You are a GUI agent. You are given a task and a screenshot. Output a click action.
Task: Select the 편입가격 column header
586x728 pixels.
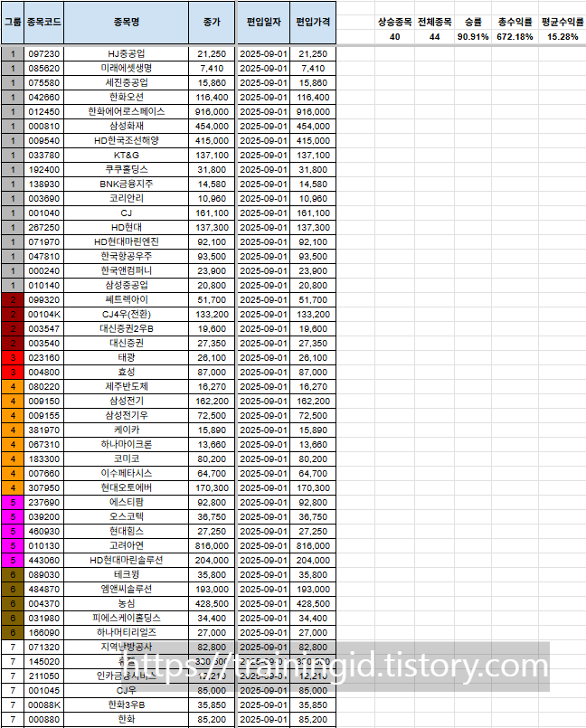(313, 23)
